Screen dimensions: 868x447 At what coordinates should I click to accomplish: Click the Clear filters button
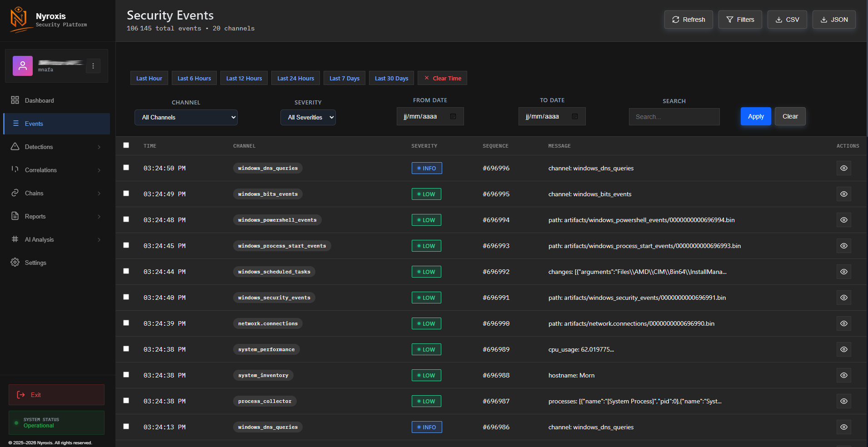(x=790, y=116)
